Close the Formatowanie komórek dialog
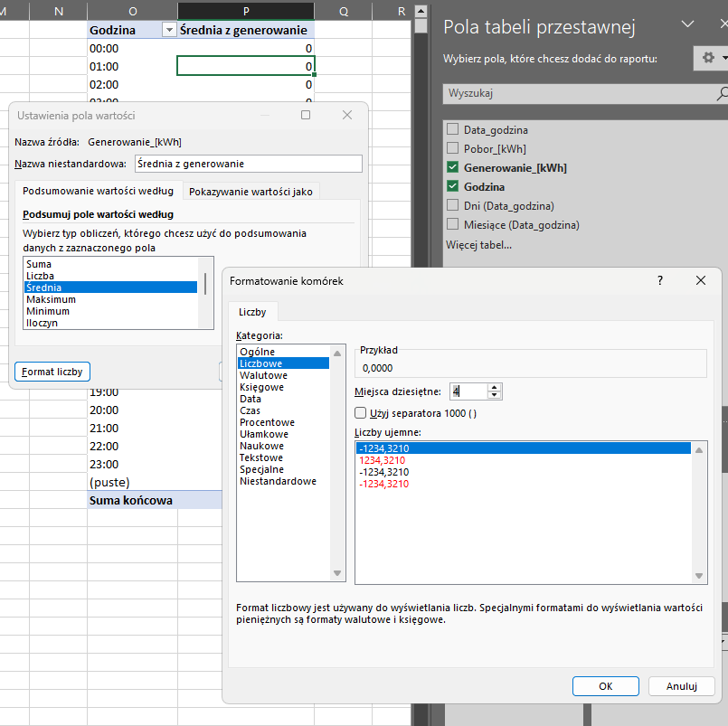728x726 pixels. [x=700, y=281]
